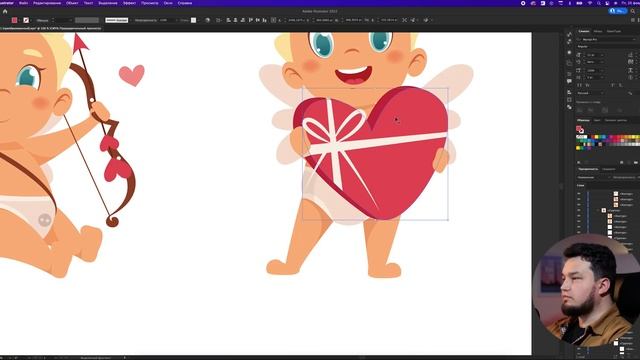This screenshot has width=640, height=360.
Task: Open the Объект menu
Action: 72,3
